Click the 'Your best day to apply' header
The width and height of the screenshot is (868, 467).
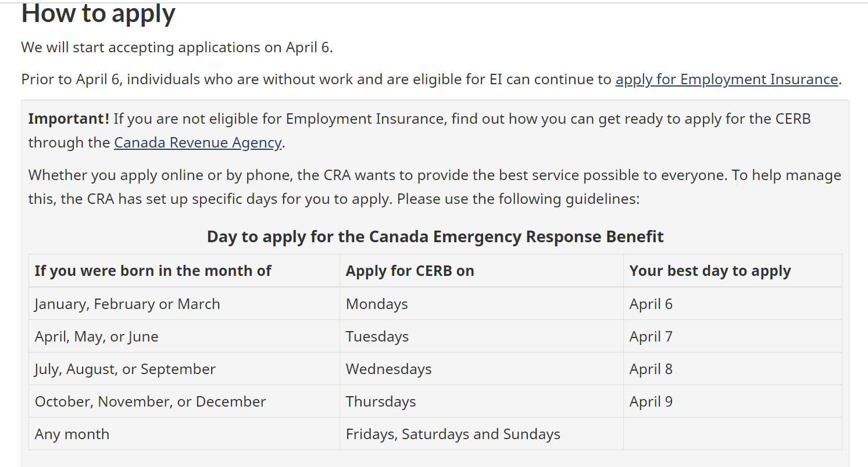click(710, 271)
